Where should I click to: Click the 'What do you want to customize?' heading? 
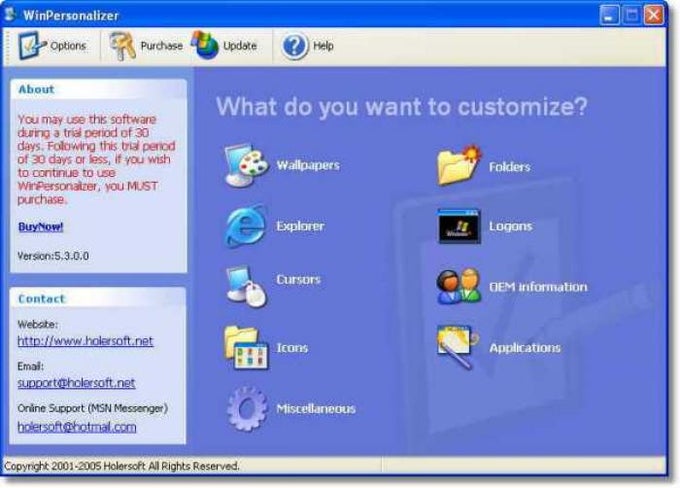coord(402,106)
